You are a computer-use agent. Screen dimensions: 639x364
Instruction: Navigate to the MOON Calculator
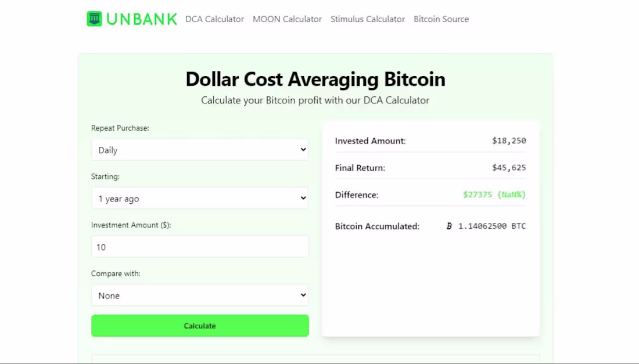(287, 19)
